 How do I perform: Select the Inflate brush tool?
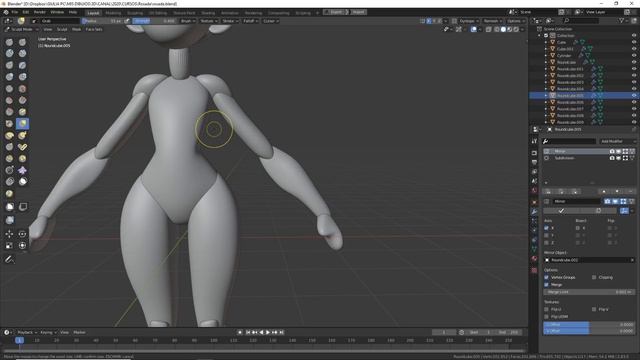[x=9, y=77]
